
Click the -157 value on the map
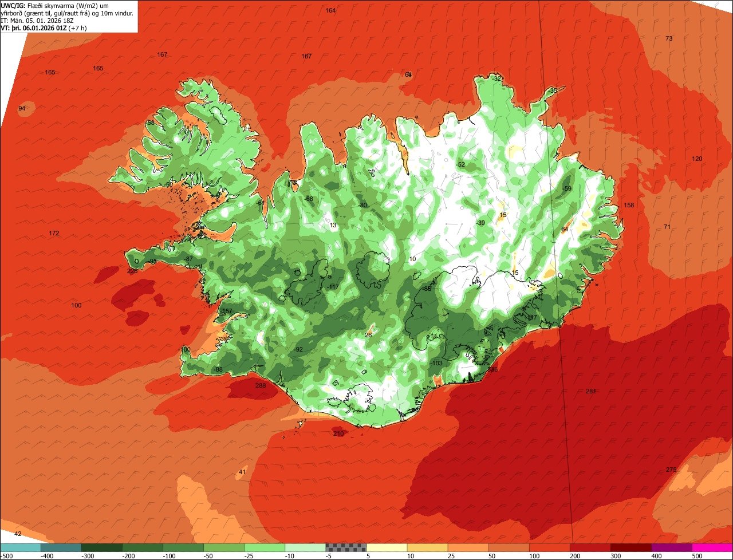click(x=226, y=311)
